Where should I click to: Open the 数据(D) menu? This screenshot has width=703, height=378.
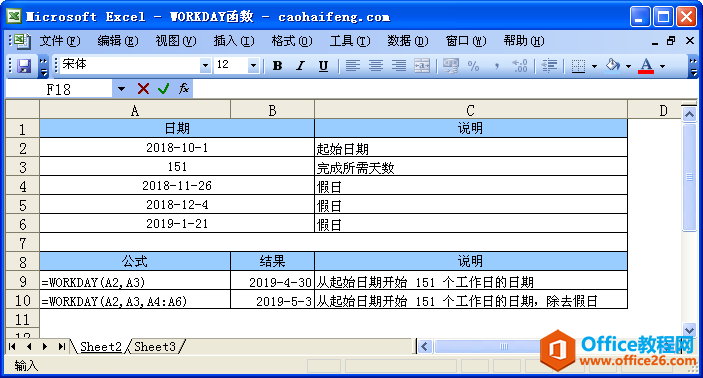point(408,41)
